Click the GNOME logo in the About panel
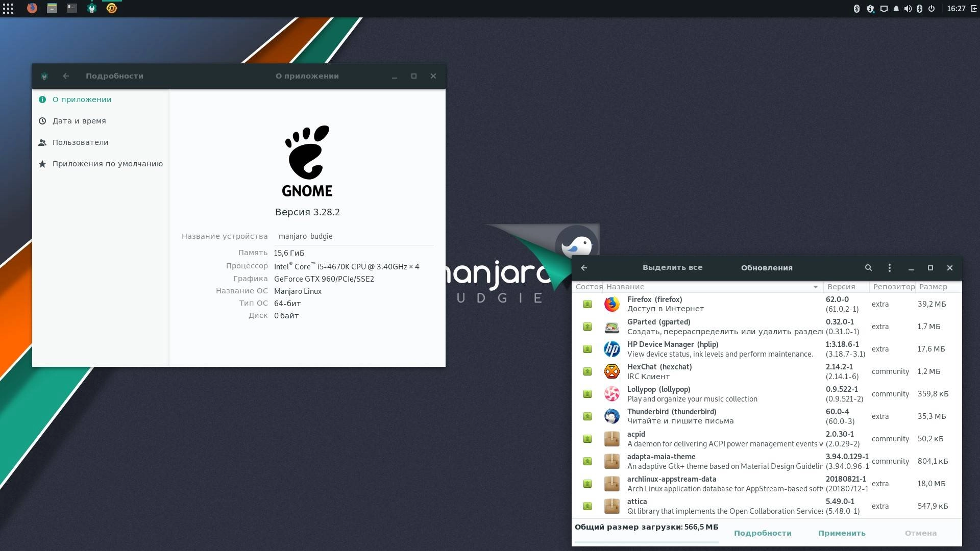This screenshot has width=980, height=551. point(307,161)
